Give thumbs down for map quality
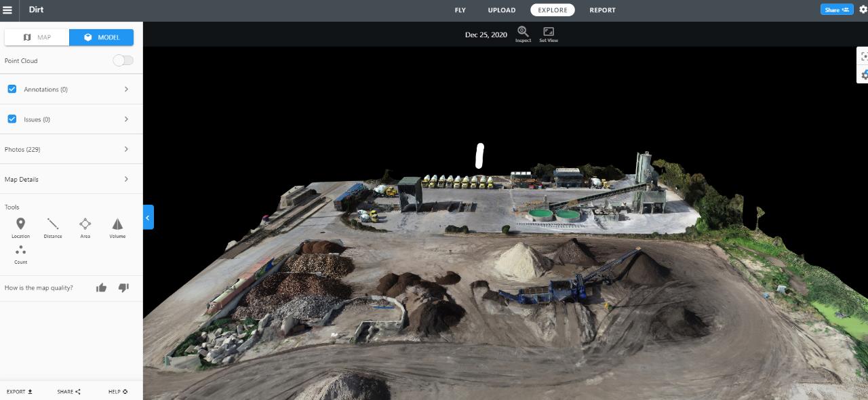 pos(123,287)
